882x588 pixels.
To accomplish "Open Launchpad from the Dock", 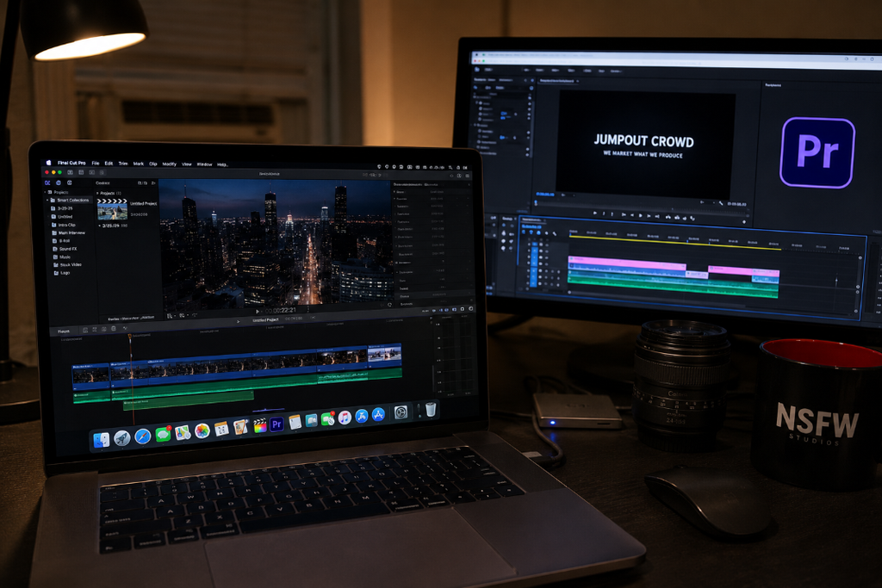I will click(122, 438).
